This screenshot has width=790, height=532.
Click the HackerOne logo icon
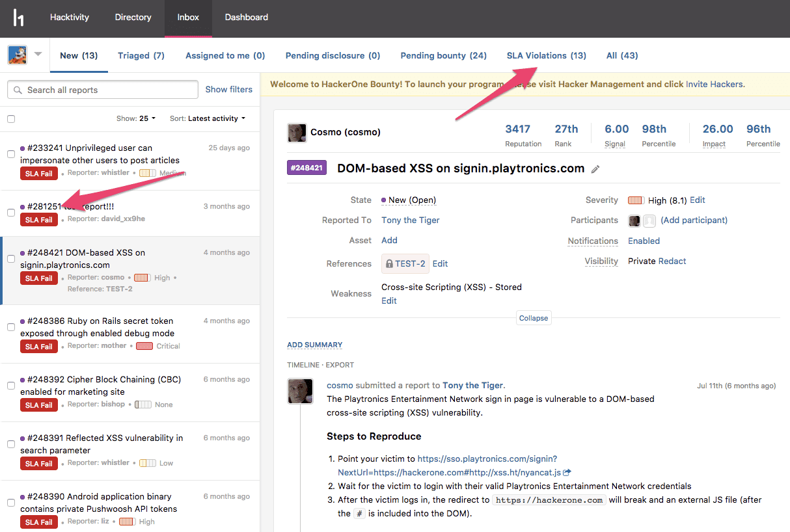click(19, 18)
